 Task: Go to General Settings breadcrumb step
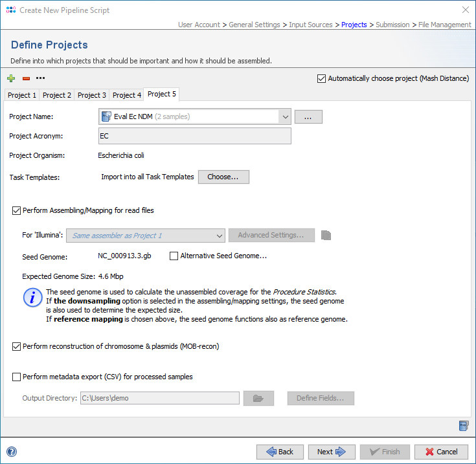(x=255, y=25)
